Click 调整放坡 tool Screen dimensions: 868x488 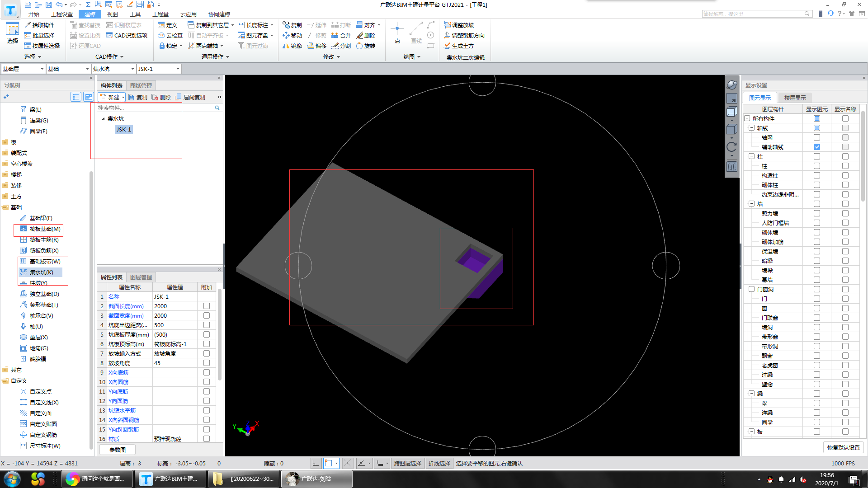point(459,25)
